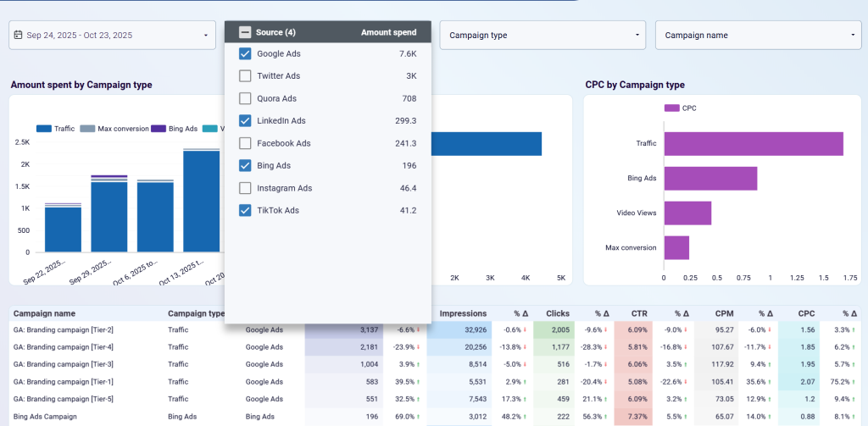Select the Traffic bar in CPC chart
Image resolution: width=868 pixels, height=426 pixels.
[753, 144]
